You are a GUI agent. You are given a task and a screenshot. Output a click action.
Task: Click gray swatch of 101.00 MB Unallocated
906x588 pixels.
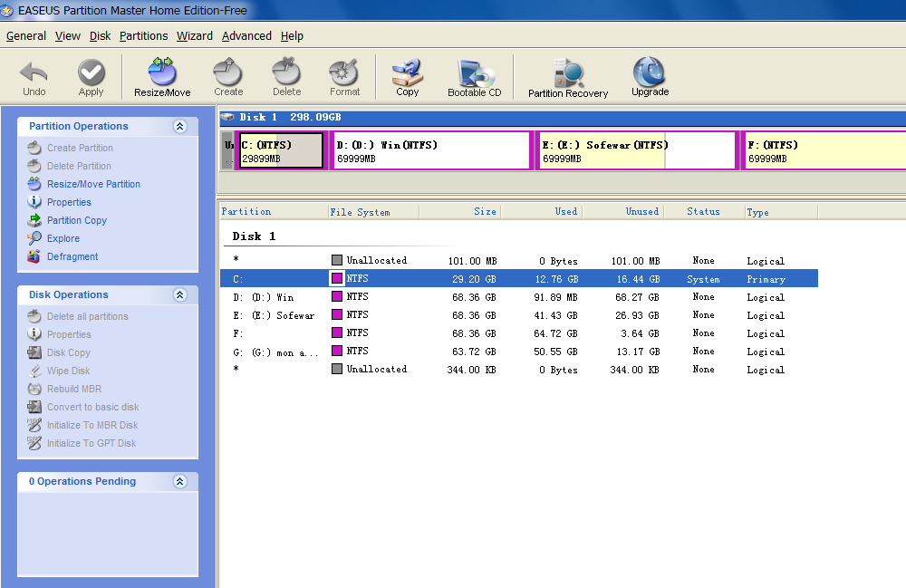[337, 260]
